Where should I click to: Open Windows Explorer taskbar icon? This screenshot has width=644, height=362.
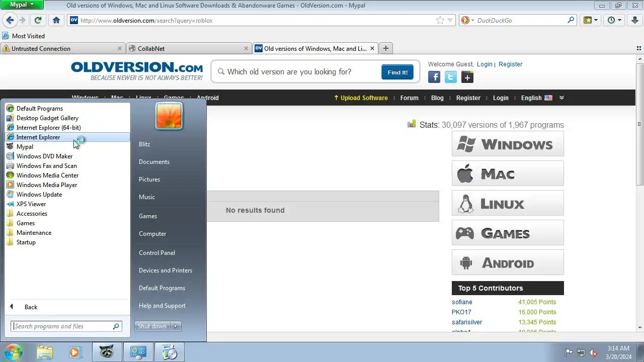click(45, 352)
